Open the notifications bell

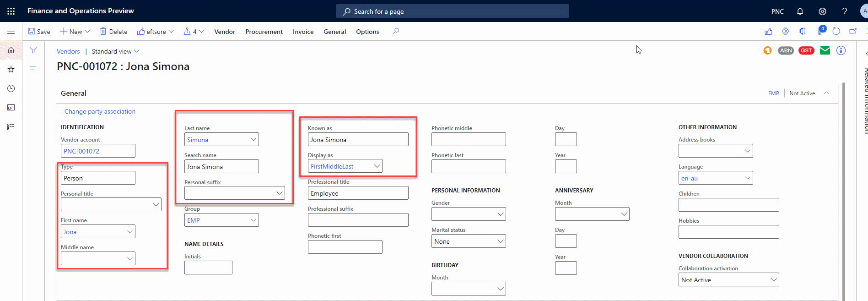point(800,11)
